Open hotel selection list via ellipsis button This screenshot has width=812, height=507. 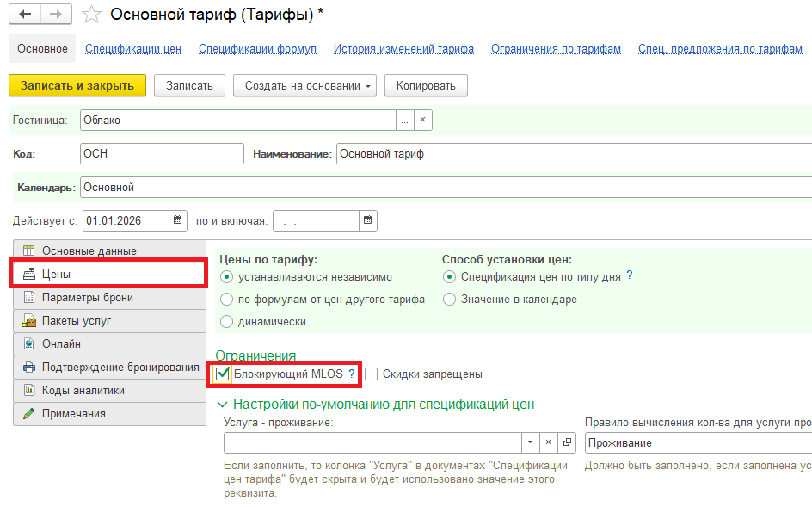(404, 120)
